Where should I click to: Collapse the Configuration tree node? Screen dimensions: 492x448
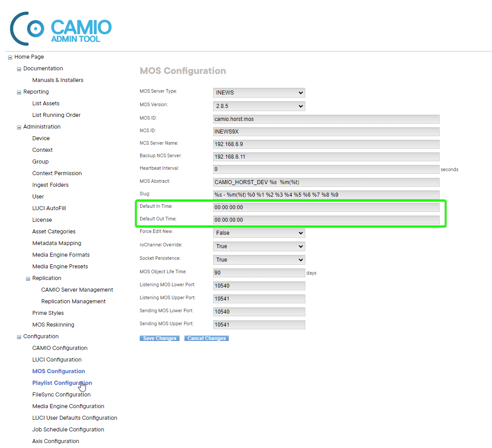pos(19,337)
